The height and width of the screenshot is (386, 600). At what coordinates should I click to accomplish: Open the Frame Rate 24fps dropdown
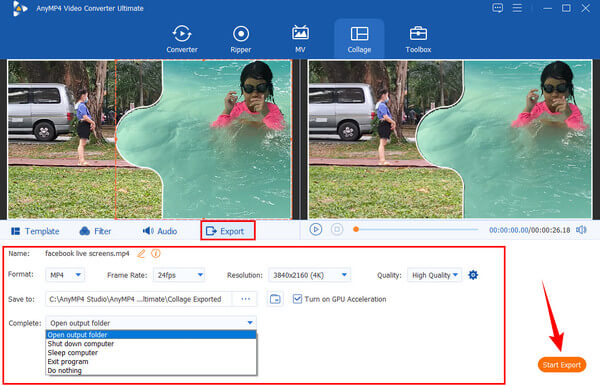pos(179,275)
